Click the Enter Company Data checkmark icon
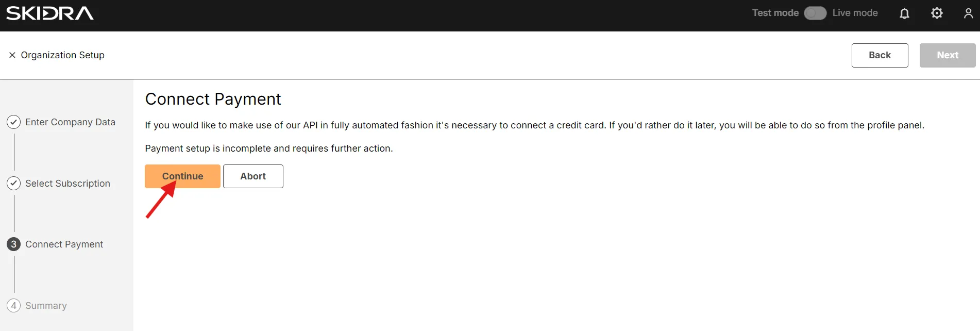Screen dimensions: 980x331 click(14, 122)
